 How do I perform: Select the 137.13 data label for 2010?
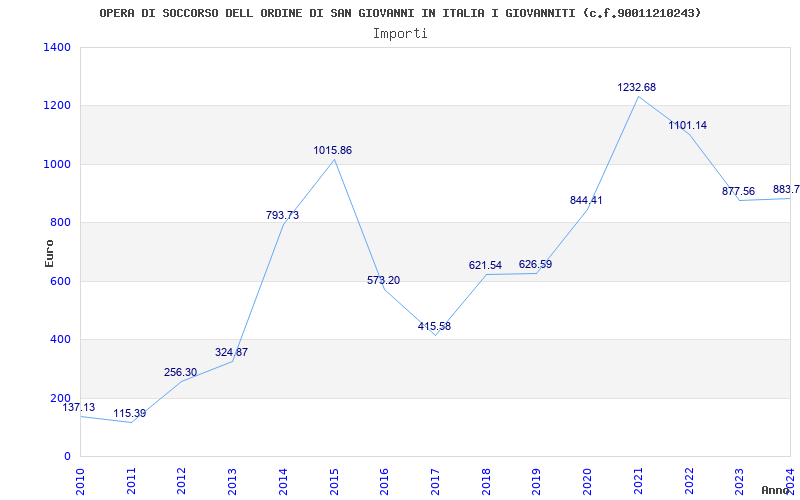[79, 407]
